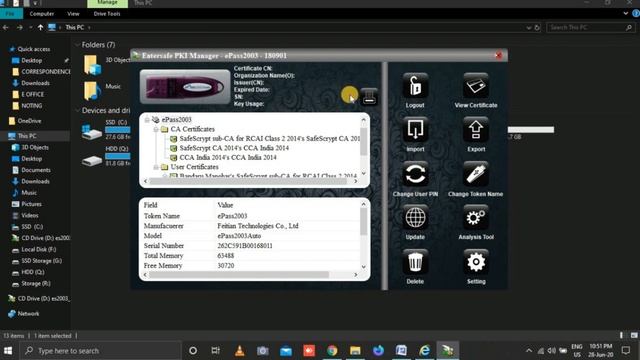The height and width of the screenshot is (360, 640).
Task: Open Change Token Name
Action: click(476, 175)
